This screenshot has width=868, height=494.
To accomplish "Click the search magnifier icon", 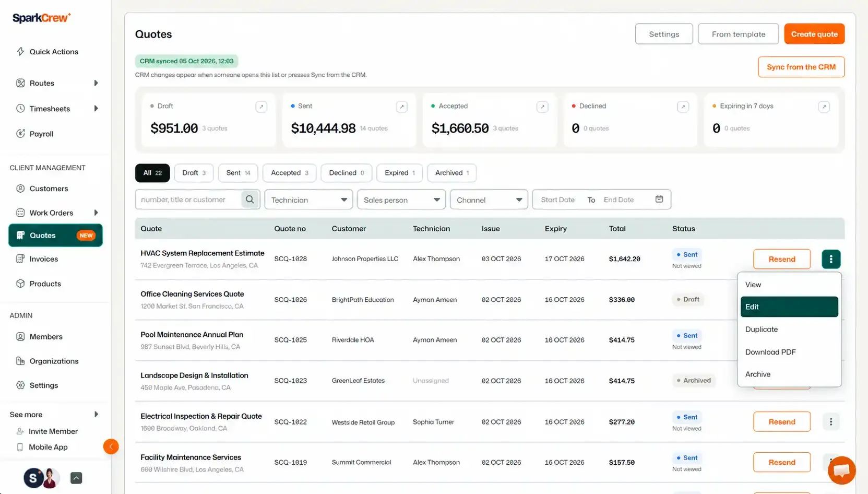I will [250, 199].
